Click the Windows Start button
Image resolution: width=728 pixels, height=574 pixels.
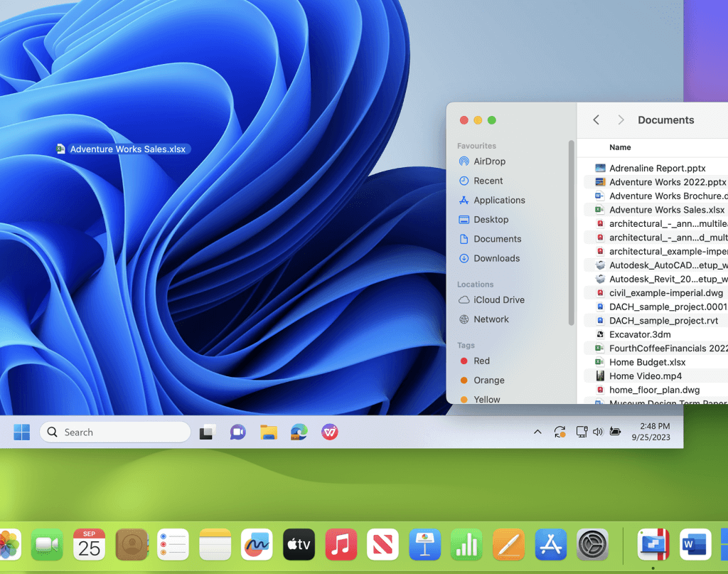(22, 432)
